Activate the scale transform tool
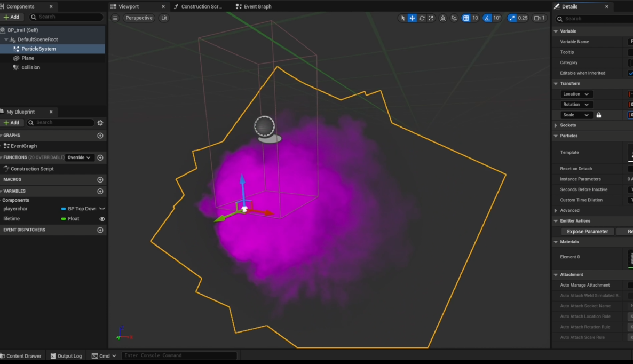633x364 pixels. 431,18
